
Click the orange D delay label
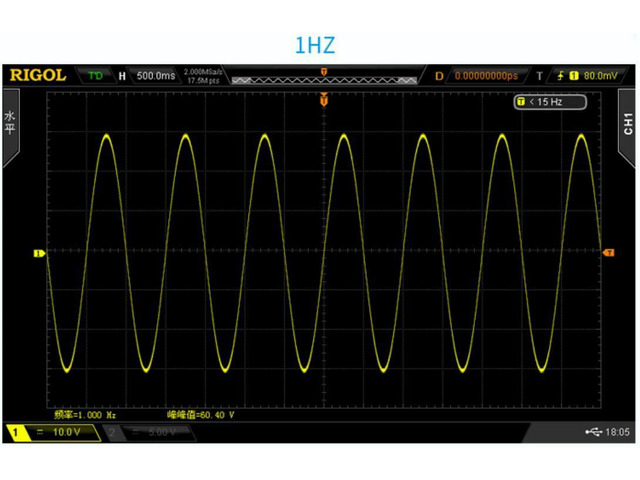[x=439, y=76]
